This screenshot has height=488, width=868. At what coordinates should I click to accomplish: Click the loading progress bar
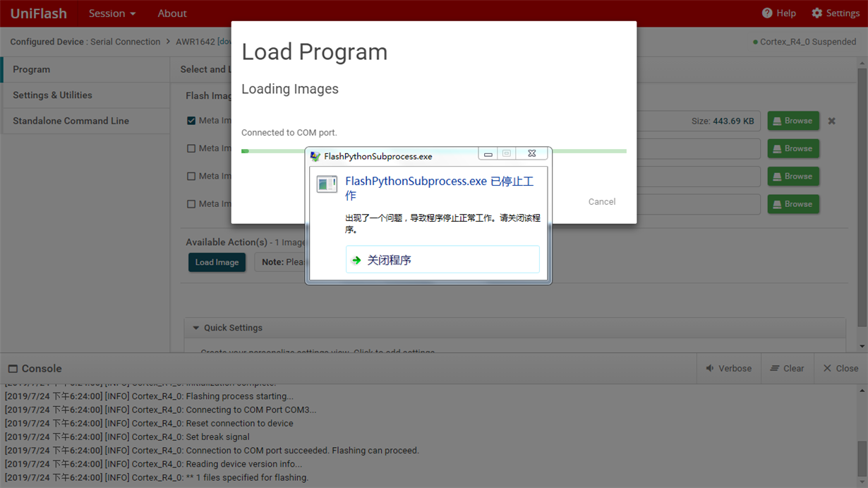pyautogui.click(x=434, y=151)
